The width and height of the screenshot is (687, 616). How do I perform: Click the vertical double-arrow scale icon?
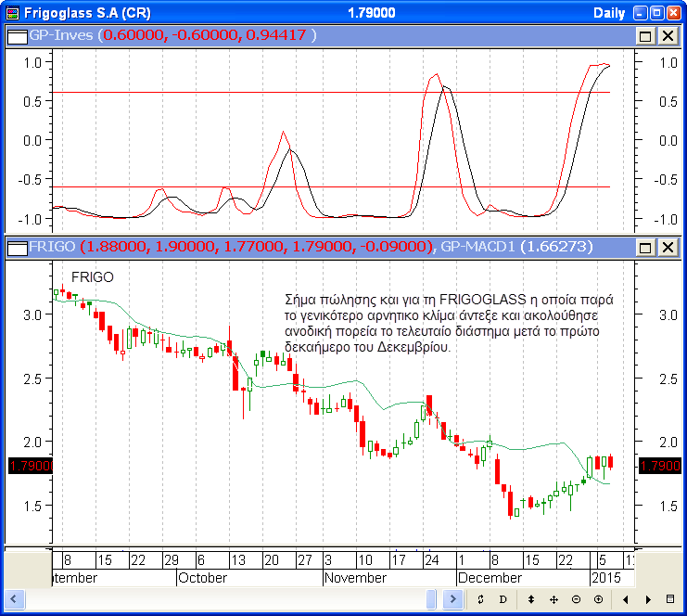(531, 599)
